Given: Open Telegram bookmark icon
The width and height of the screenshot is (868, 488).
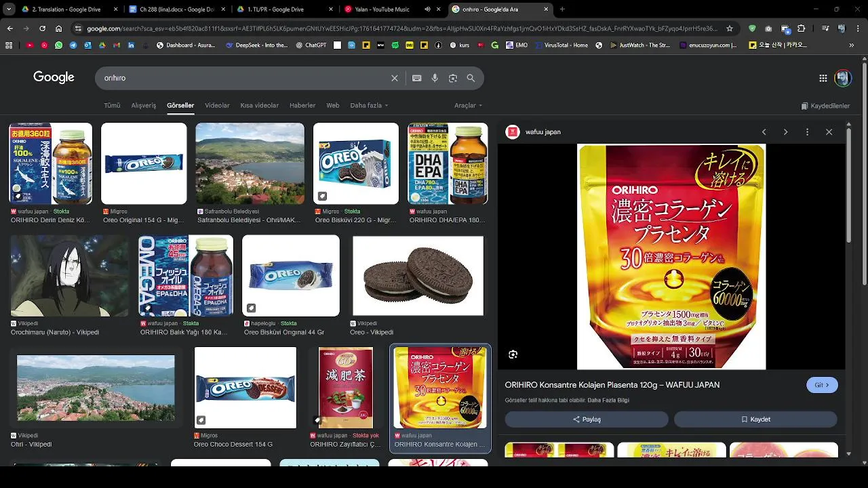Looking at the screenshot, I should (73, 45).
